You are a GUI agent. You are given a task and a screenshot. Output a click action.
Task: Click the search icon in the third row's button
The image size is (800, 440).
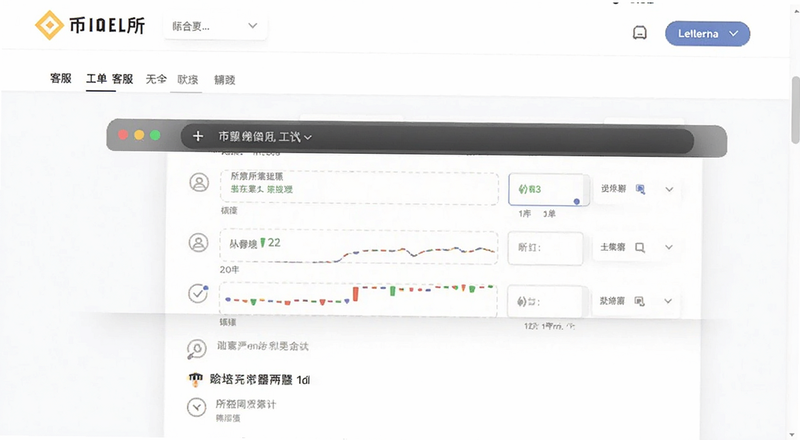click(639, 301)
